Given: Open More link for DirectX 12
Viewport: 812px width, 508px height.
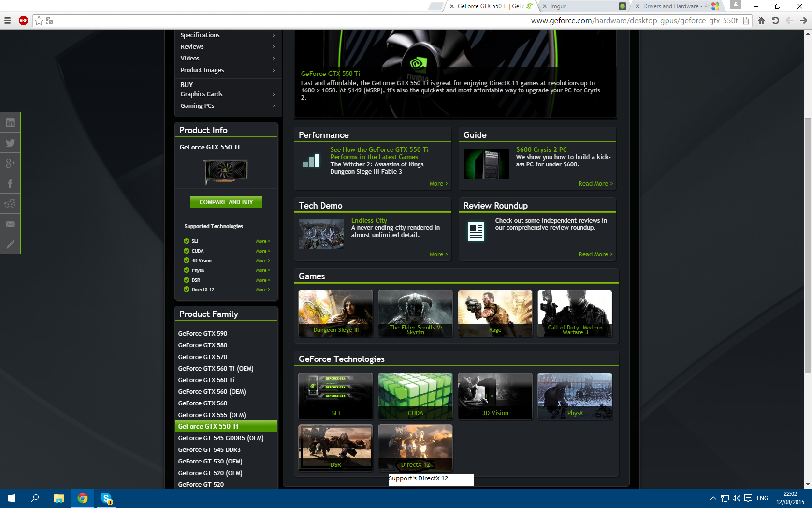Looking at the screenshot, I should pos(263,290).
